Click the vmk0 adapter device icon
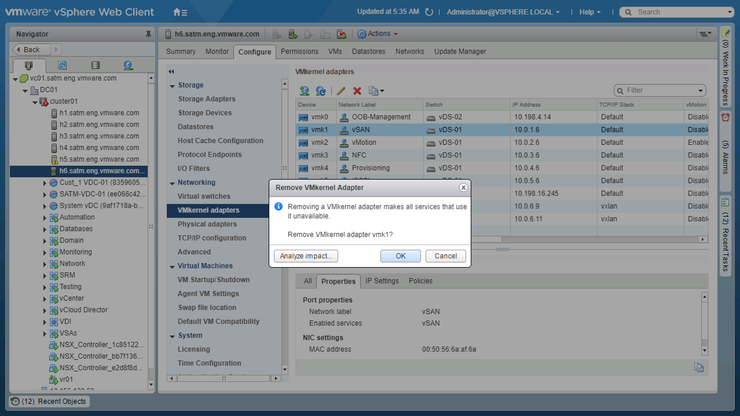This screenshot has height=416, width=740. pyautogui.click(x=303, y=117)
